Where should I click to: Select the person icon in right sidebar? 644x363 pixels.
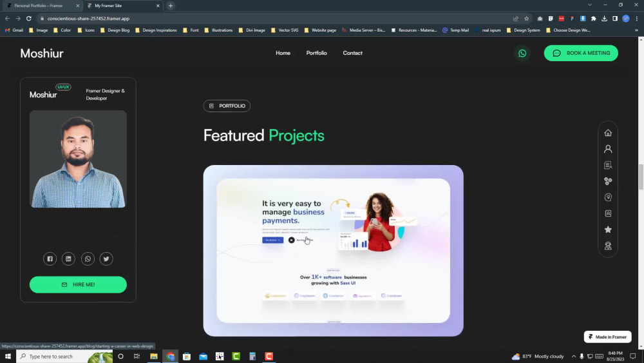608,149
